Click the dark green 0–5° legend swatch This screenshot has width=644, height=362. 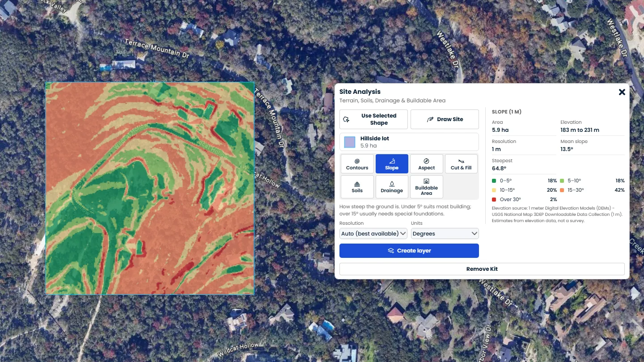pos(494,181)
